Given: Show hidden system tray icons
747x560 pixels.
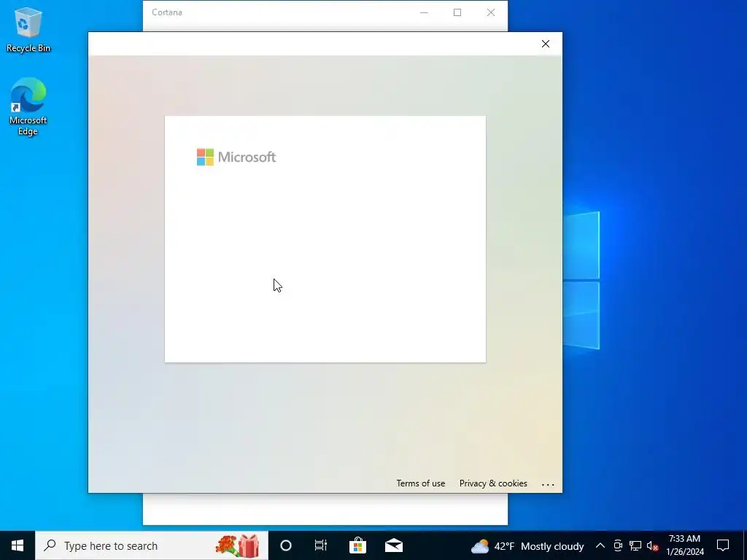Looking at the screenshot, I should [x=600, y=545].
